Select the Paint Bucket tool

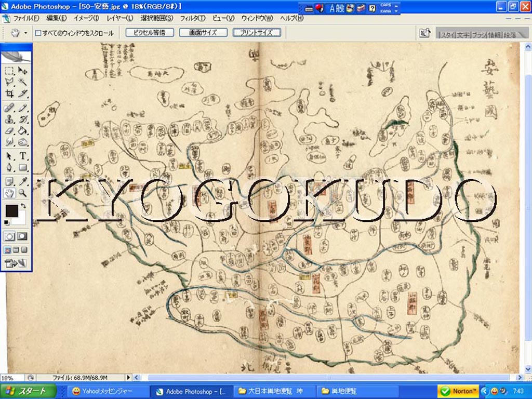tap(22, 130)
